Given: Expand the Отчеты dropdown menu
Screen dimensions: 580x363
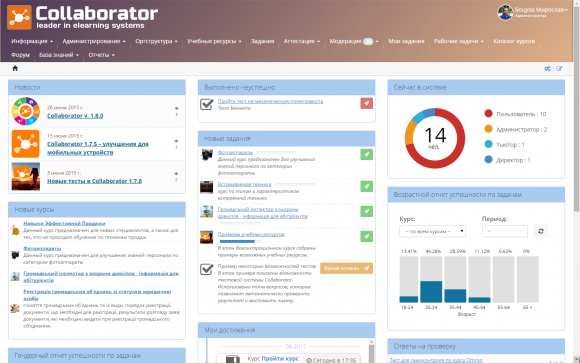Looking at the screenshot, I should [x=101, y=55].
